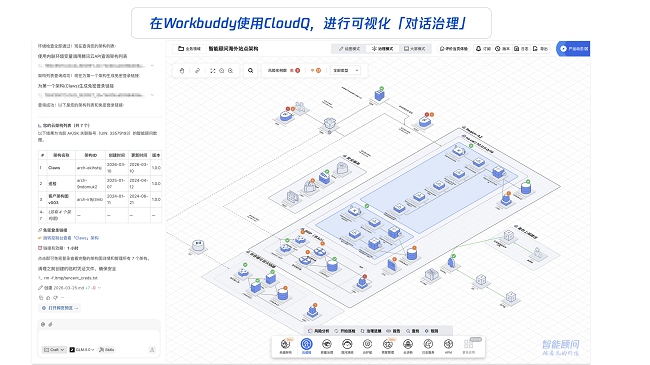Open the folder breadcrumb button
This screenshot has height=365, width=650.
(189, 49)
